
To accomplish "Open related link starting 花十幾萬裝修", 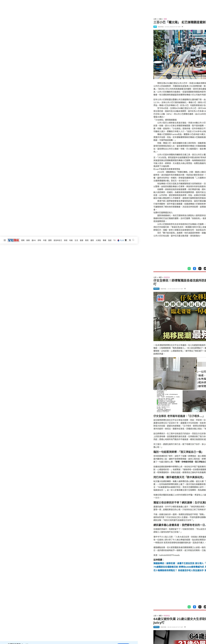I will coord(180,570).
